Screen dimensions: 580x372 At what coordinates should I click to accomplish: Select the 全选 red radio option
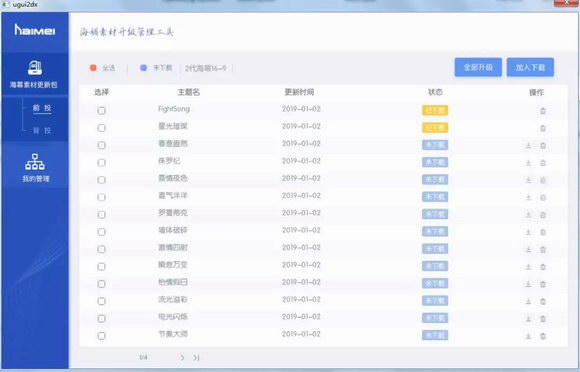[93, 68]
